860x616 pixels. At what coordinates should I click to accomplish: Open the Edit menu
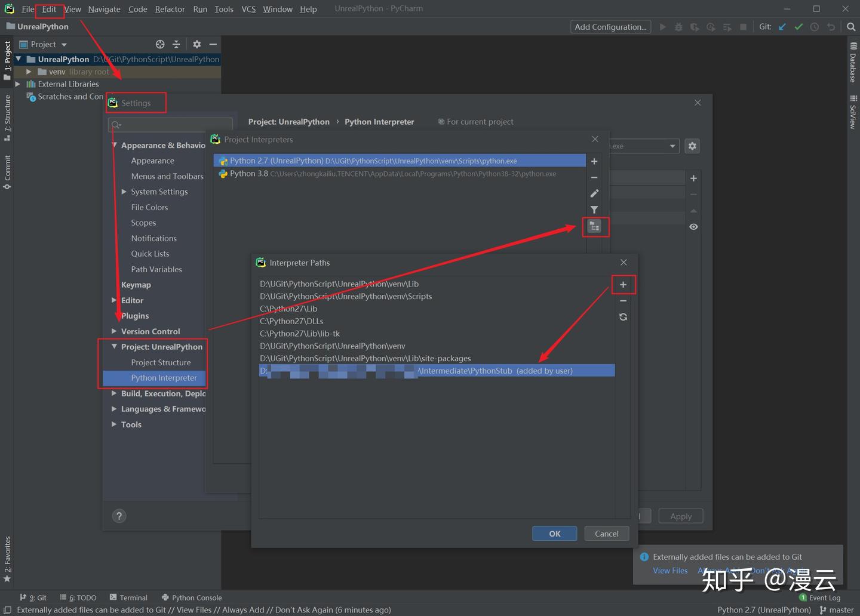(x=49, y=9)
